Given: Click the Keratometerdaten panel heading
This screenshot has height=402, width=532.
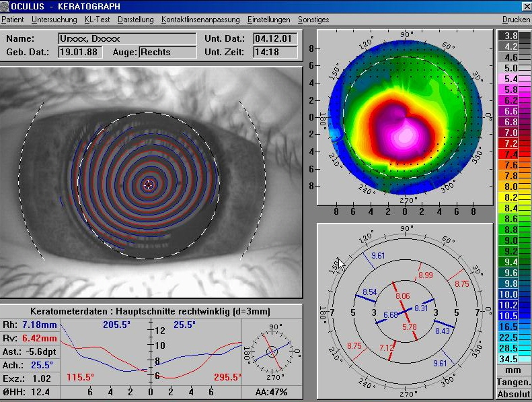Looking at the screenshot, I should [150, 311].
